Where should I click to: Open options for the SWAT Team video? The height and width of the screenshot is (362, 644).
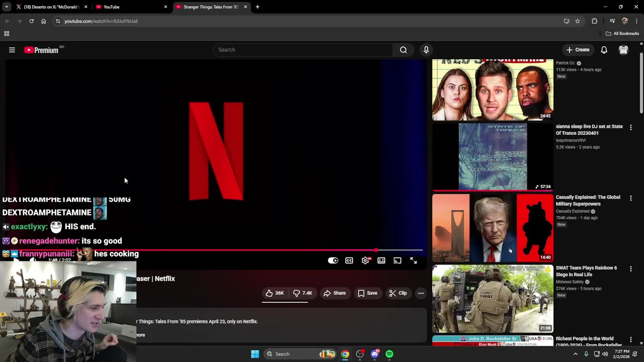[x=631, y=269]
